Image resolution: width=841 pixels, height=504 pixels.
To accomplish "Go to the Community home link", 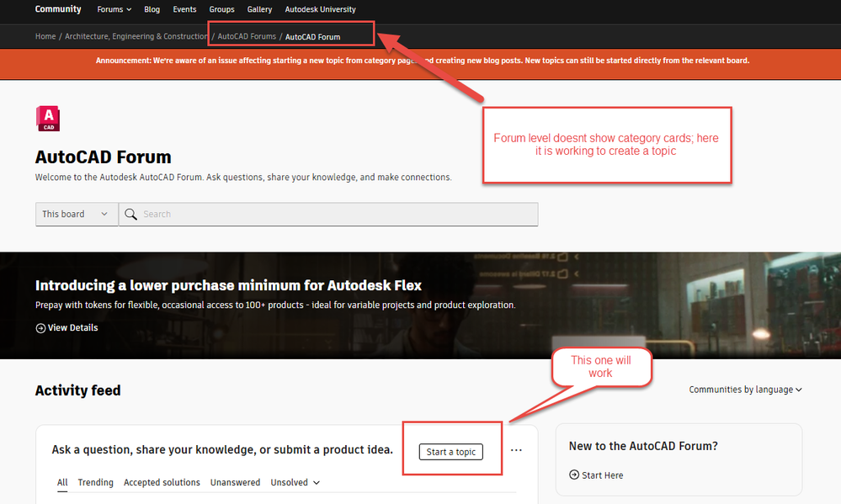I will click(58, 9).
